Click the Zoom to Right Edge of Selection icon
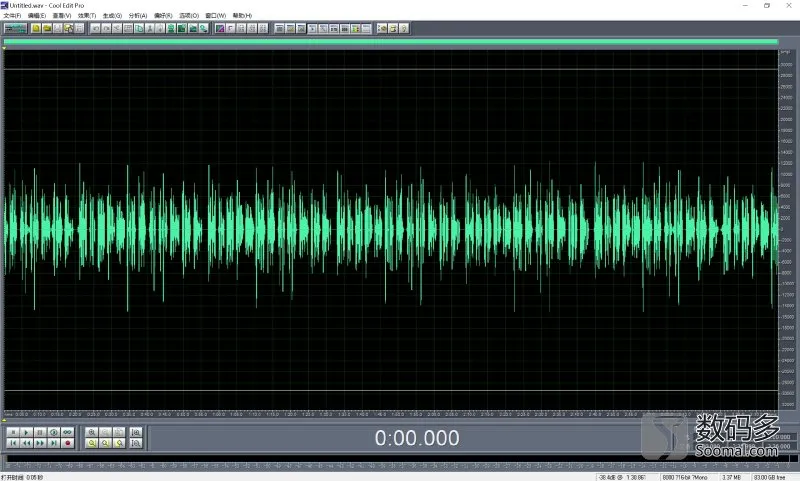This screenshot has height=481, width=800. (119, 443)
